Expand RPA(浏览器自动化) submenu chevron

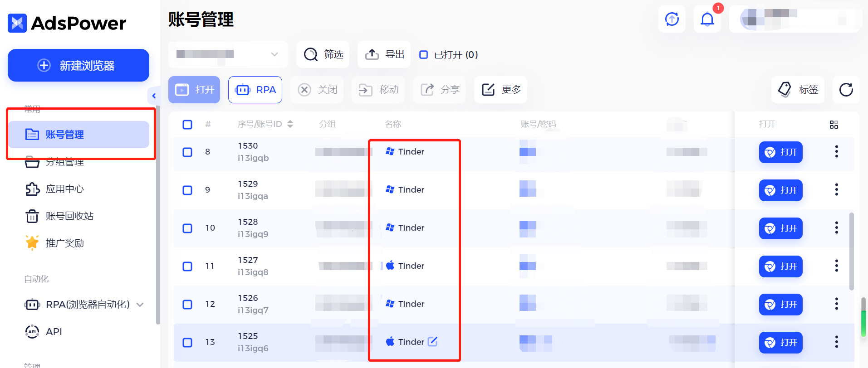click(140, 305)
